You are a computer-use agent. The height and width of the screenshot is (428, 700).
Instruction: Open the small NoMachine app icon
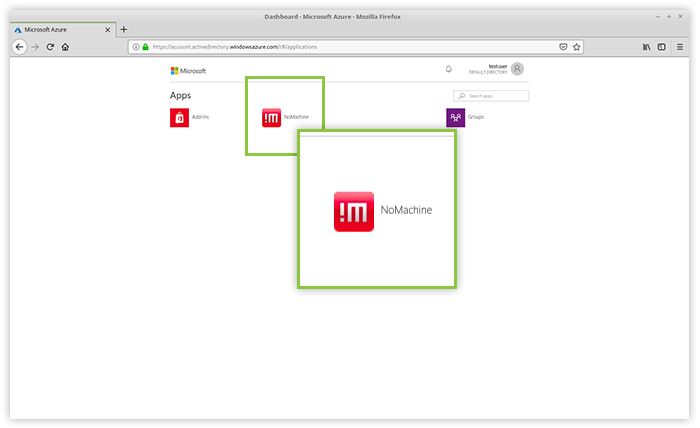271,118
